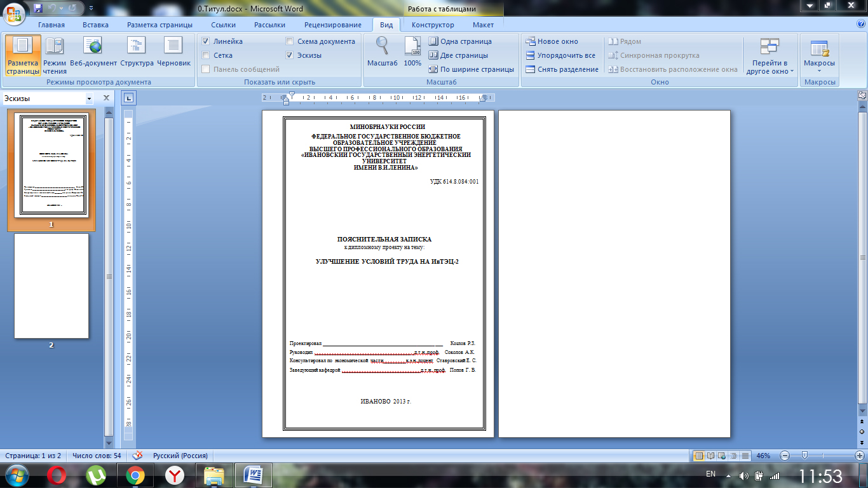Open the Конструктор table tools tab
This screenshot has height=488, width=868.
pos(433,25)
